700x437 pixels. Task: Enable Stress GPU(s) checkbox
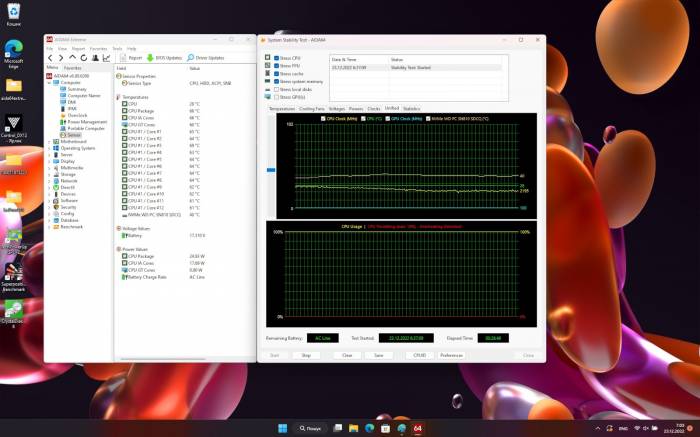click(x=276, y=97)
